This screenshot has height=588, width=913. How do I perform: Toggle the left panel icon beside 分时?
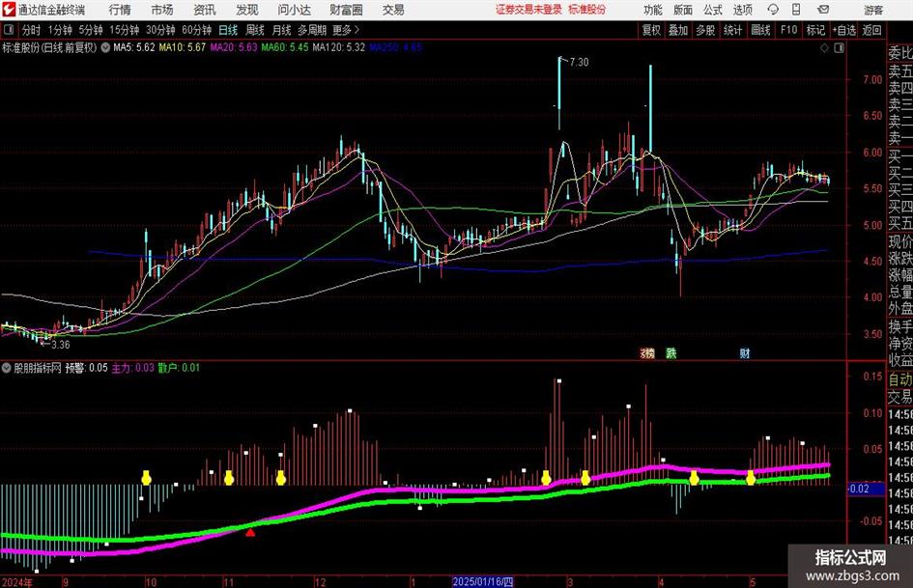pyautogui.click(x=8, y=30)
